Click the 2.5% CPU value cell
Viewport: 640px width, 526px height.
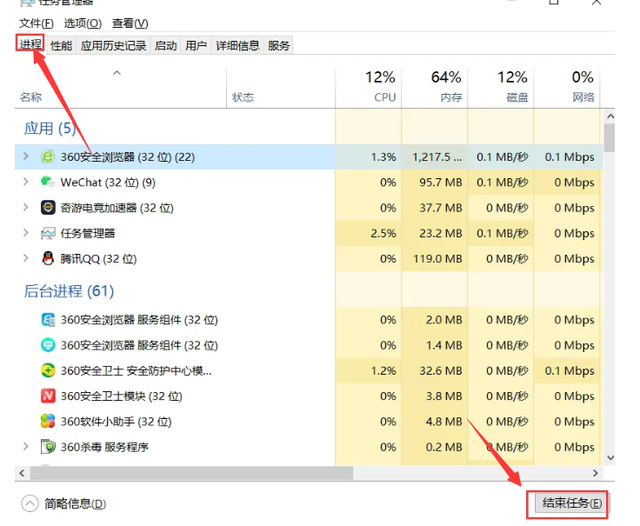click(368, 233)
